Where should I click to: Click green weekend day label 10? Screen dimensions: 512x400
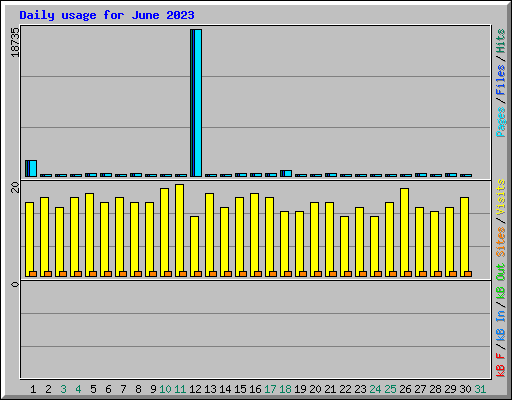(165, 389)
